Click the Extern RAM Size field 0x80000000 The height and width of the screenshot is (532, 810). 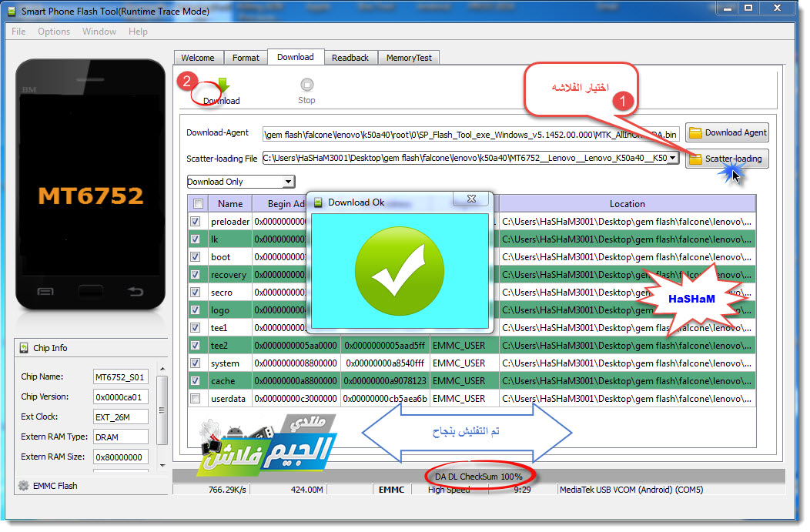(x=120, y=457)
